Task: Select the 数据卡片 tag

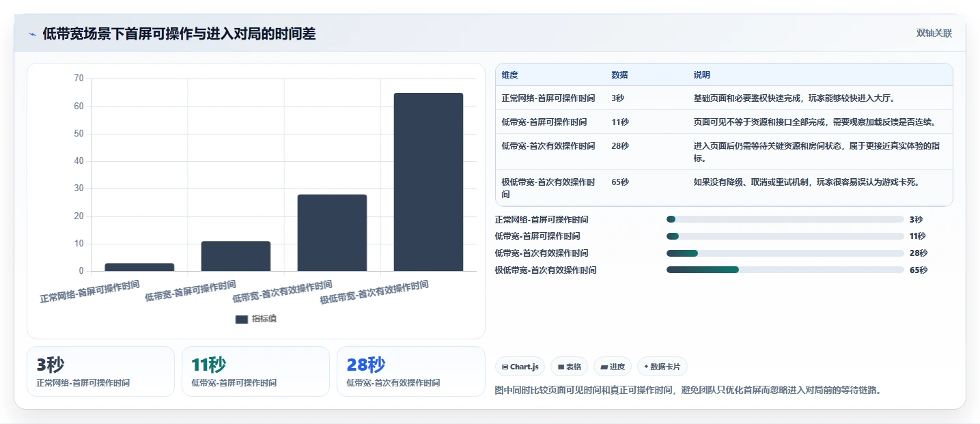Action: click(x=662, y=367)
